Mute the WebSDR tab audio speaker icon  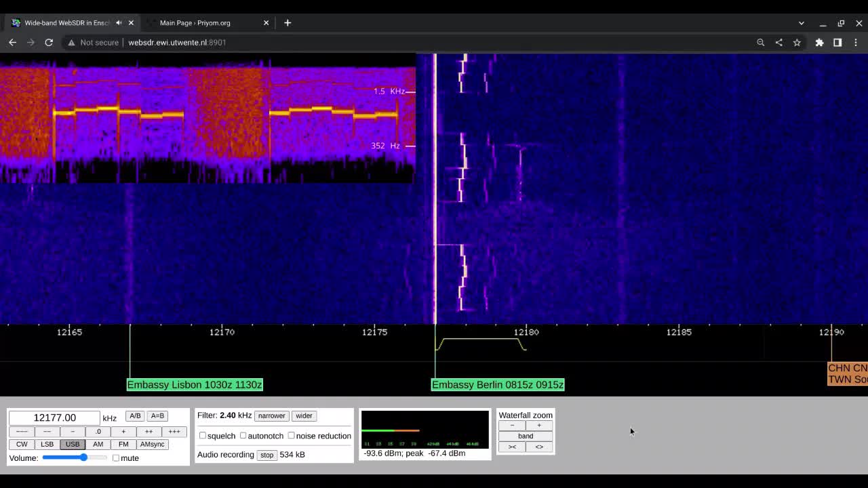pos(119,23)
